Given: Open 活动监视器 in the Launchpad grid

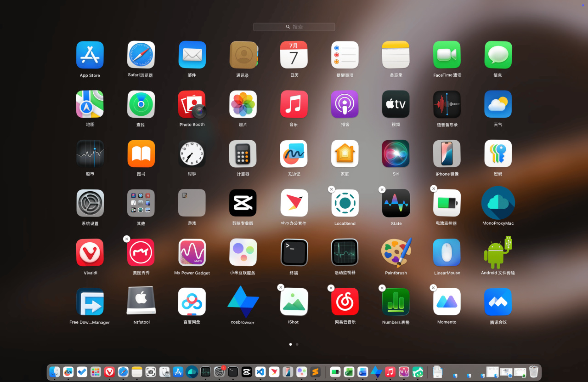Looking at the screenshot, I should coord(345,252).
